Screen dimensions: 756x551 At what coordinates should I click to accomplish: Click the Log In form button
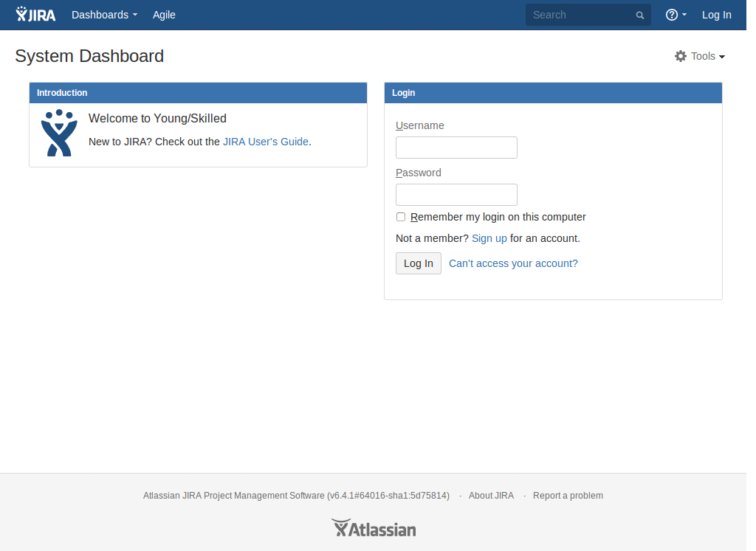tap(419, 263)
